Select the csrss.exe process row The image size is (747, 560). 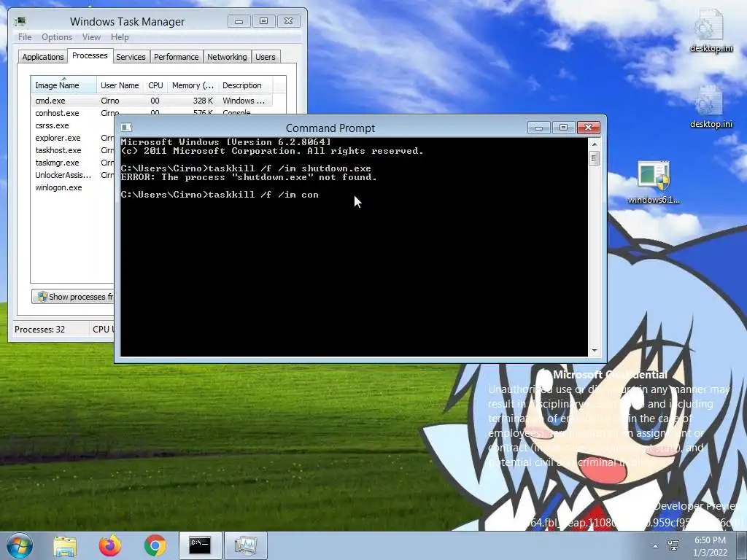(73, 125)
